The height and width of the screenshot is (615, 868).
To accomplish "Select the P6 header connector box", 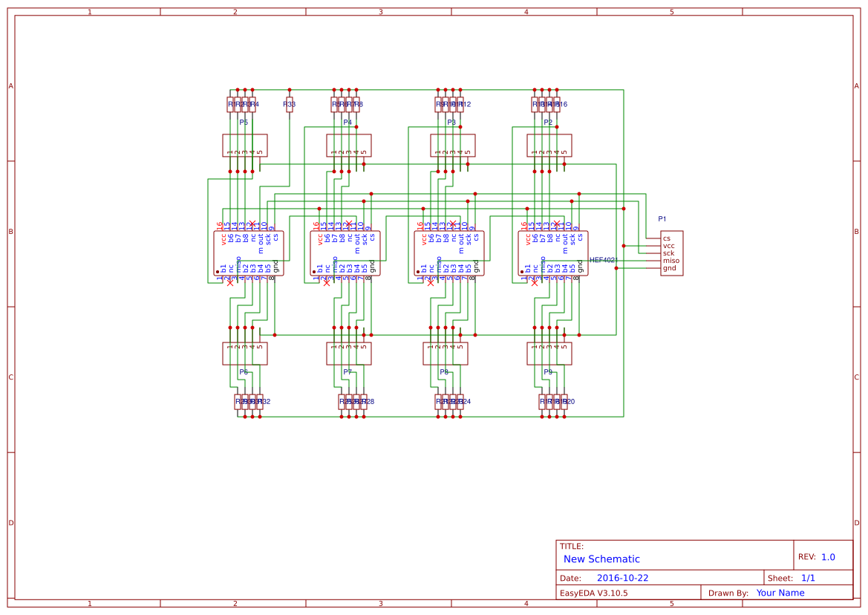I will (x=245, y=354).
